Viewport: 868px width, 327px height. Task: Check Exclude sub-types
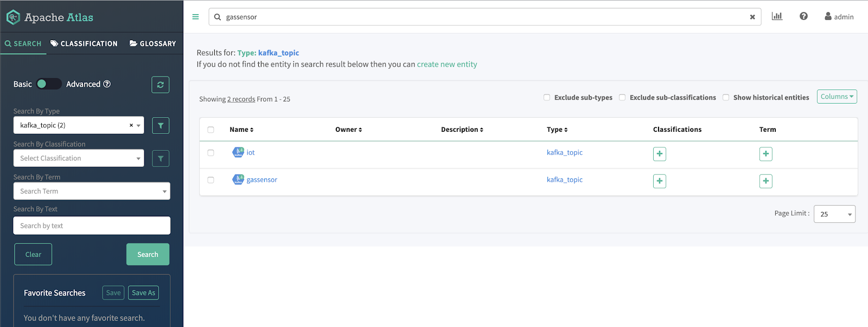[x=547, y=98]
